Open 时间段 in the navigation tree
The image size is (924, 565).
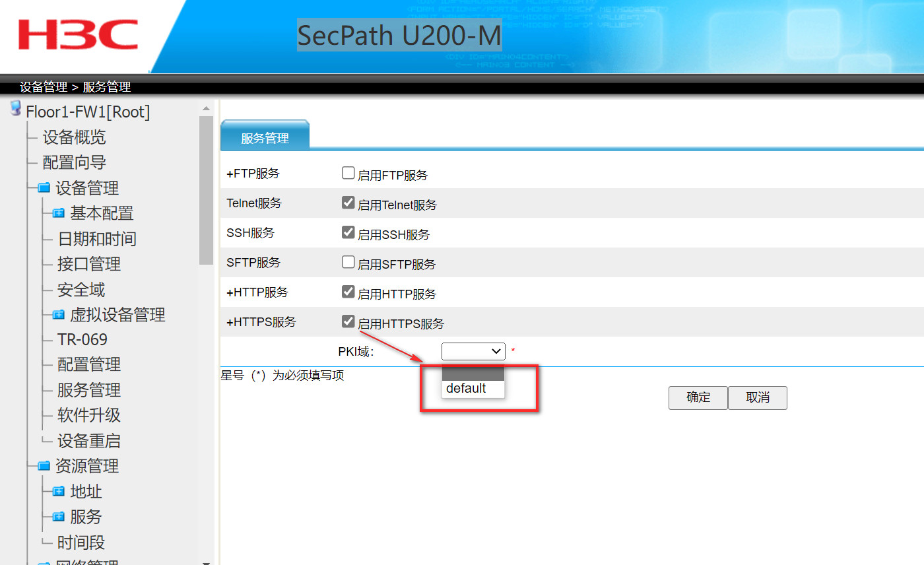click(81, 543)
